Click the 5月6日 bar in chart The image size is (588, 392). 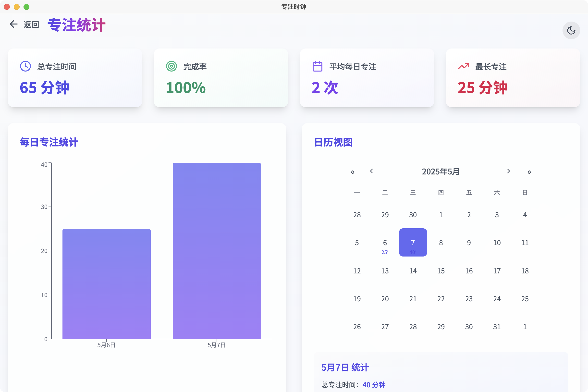pyautogui.click(x=107, y=284)
